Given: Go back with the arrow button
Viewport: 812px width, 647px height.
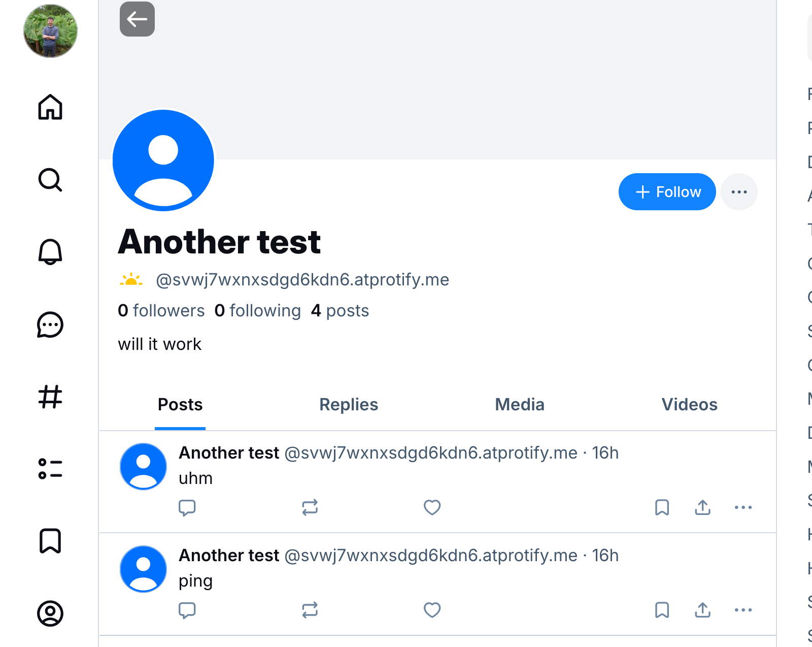Looking at the screenshot, I should (x=137, y=19).
